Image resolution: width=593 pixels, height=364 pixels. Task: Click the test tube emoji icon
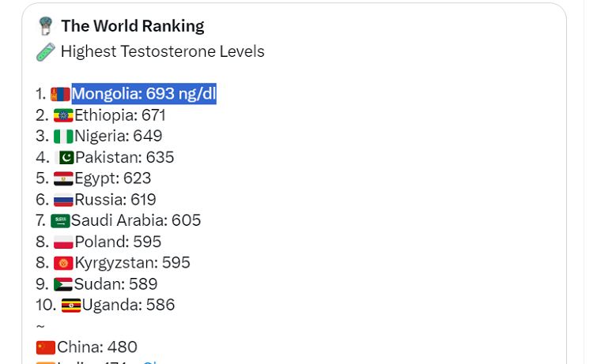coord(45,52)
